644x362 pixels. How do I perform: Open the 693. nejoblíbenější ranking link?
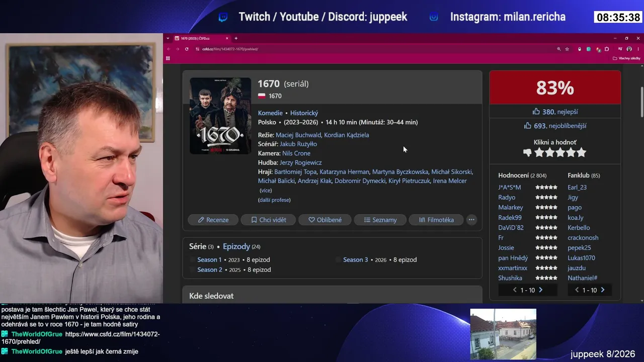pos(555,126)
